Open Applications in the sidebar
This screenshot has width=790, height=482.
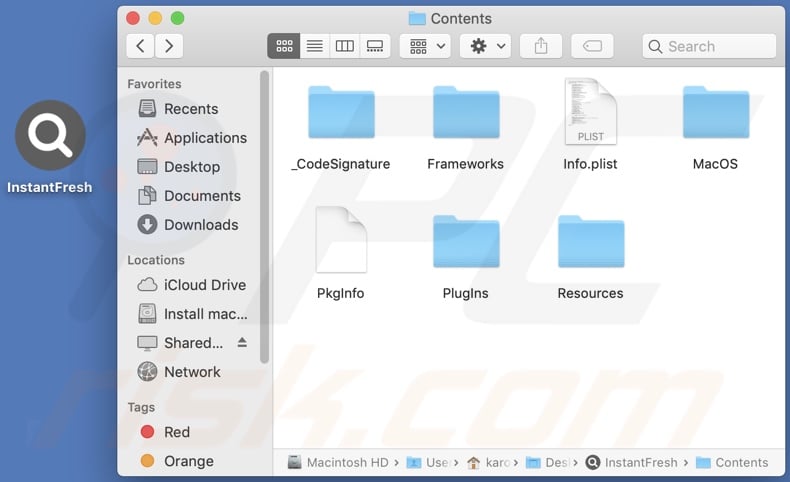pyautogui.click(x=192, y=137)
